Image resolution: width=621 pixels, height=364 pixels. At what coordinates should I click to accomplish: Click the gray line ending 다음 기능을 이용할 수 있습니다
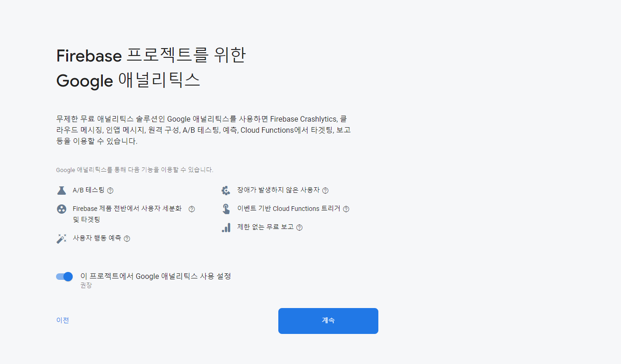135,170
